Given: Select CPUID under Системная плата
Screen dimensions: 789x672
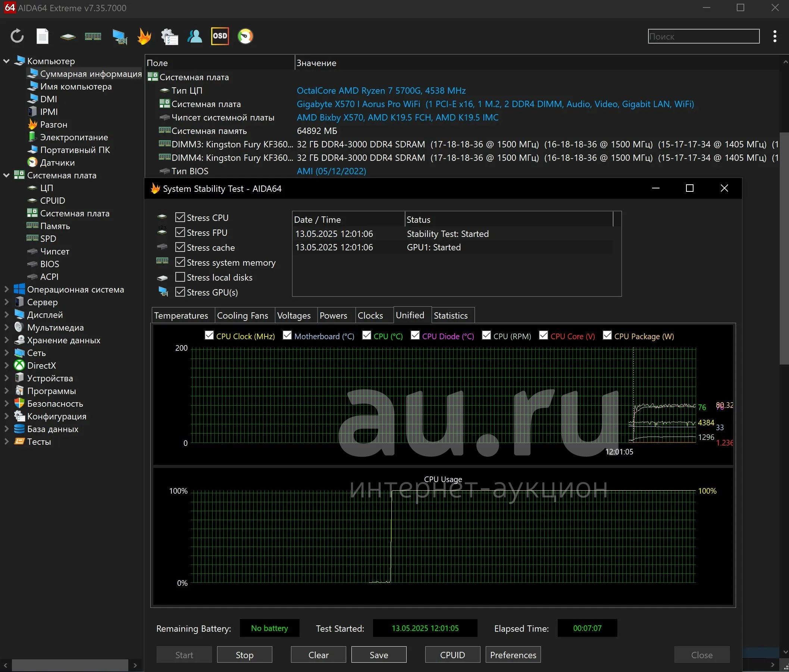Looking at the screenshot, I should [46, 201].
